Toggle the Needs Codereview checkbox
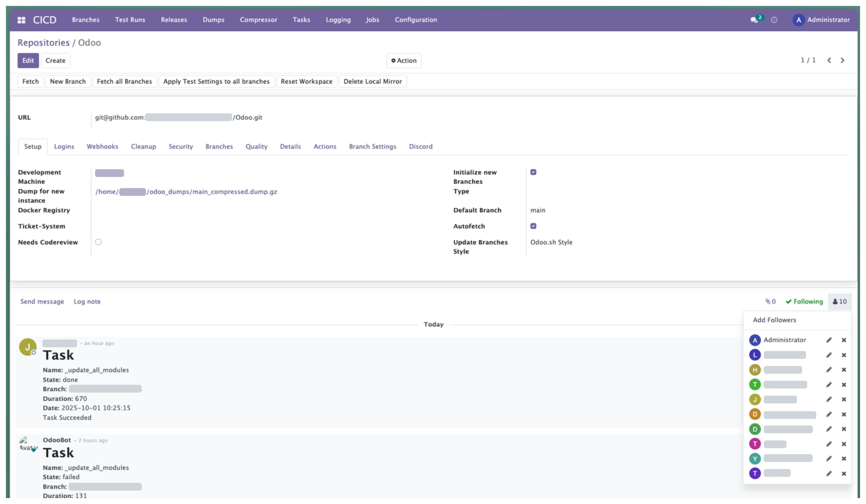The image size is (866, 504). (98, 242)
